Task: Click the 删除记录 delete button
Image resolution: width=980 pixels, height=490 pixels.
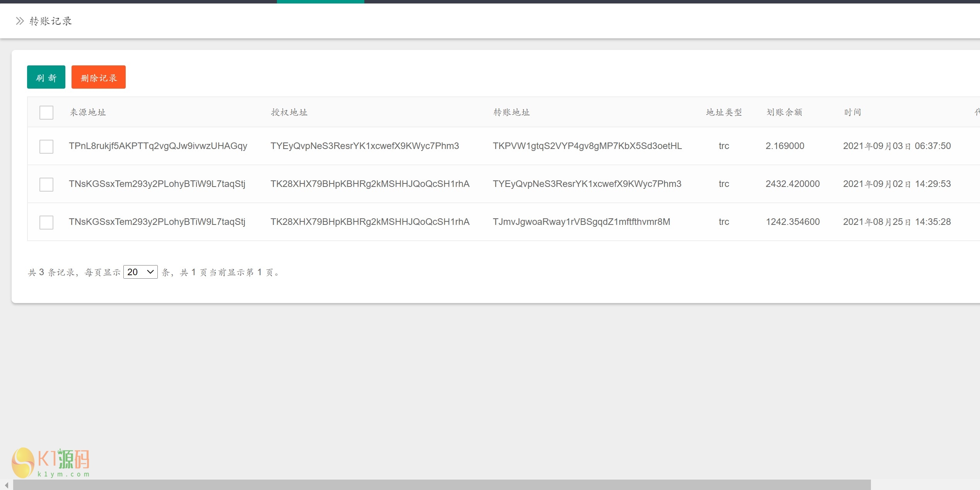Action: (99, 77)
